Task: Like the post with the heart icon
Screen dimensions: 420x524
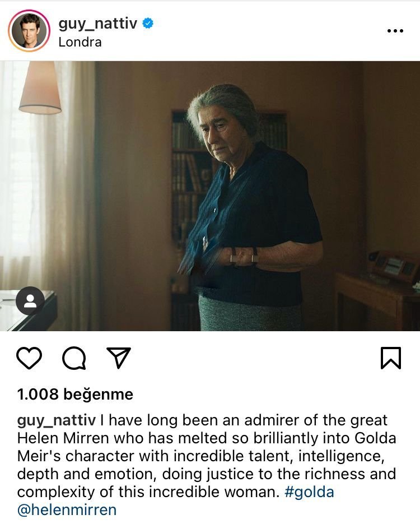Action: [29, 358]
